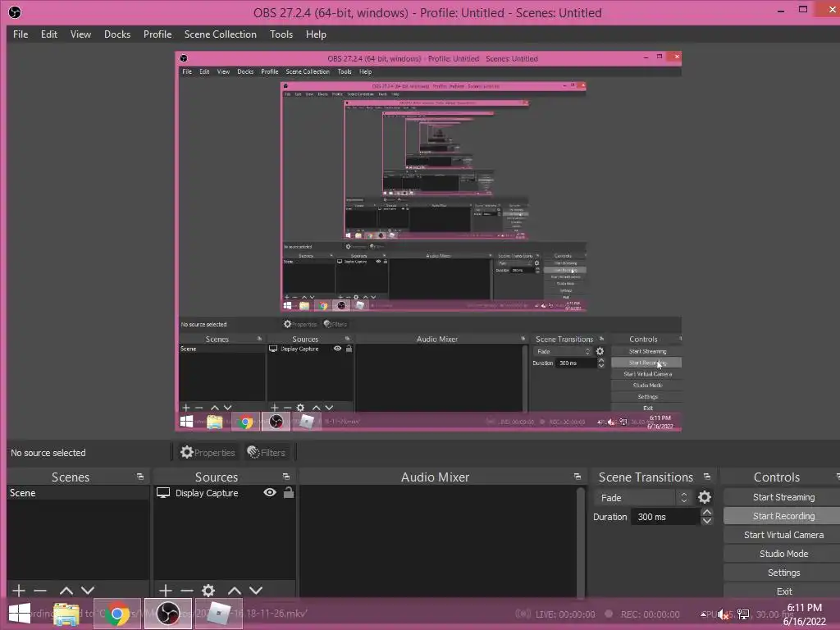
Task: Pop out the Scene Transitions dock float icon
Action: 707,477
